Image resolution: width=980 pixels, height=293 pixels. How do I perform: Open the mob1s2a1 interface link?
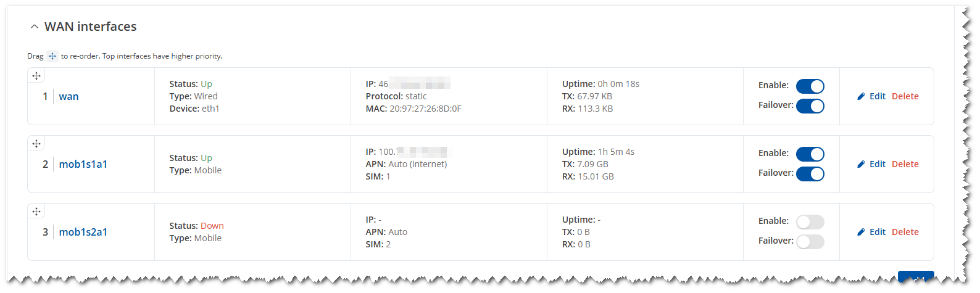[x=83, y=232]
